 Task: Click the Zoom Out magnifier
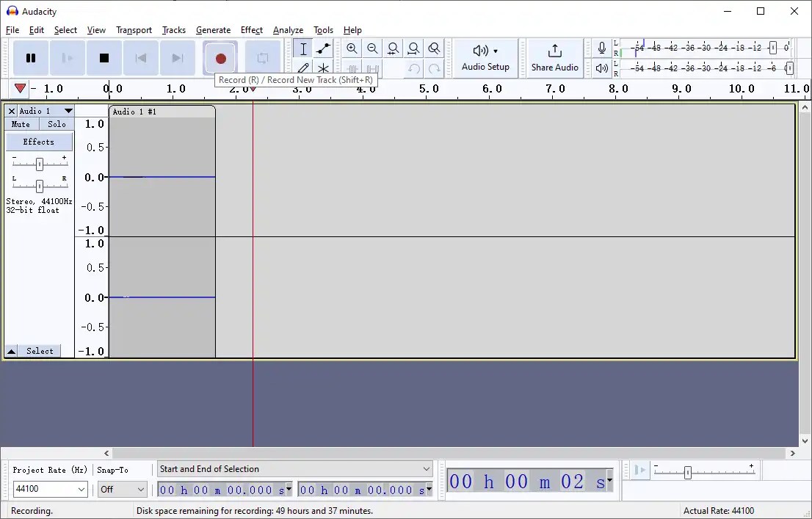click(372, 48)
